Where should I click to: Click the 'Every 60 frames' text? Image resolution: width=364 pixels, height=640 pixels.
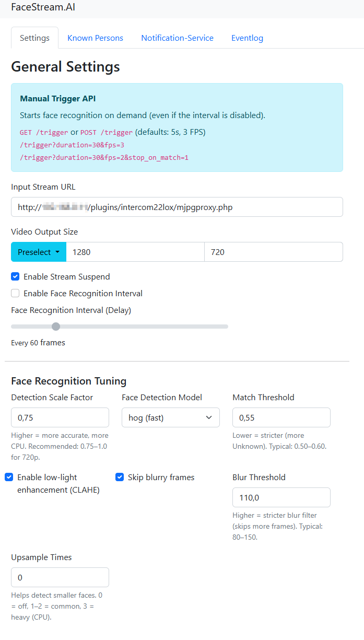pyautogui.click(x=38, y=343)
